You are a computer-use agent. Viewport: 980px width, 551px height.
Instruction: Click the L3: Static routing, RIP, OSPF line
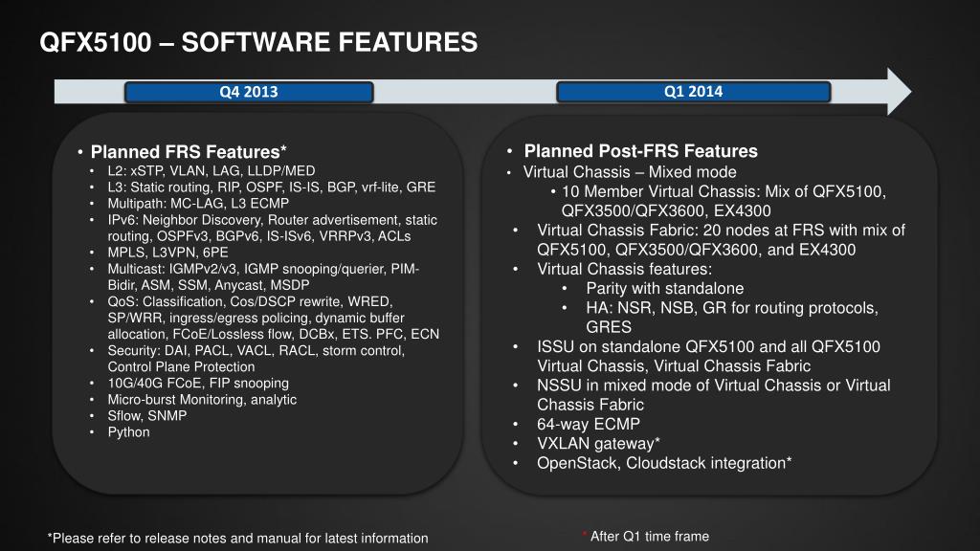[x=271, y=187]
